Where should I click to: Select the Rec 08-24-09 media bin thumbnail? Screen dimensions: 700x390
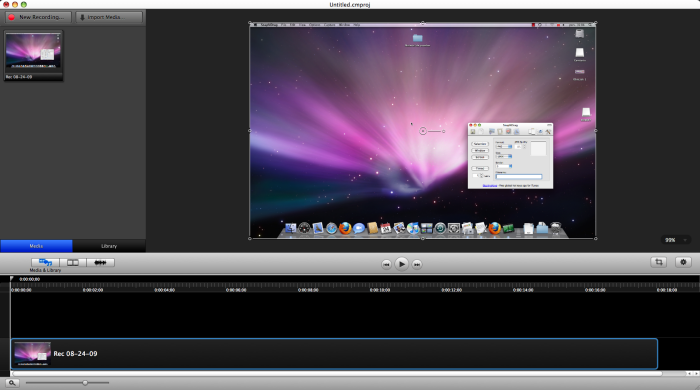[x=33, y=55]
